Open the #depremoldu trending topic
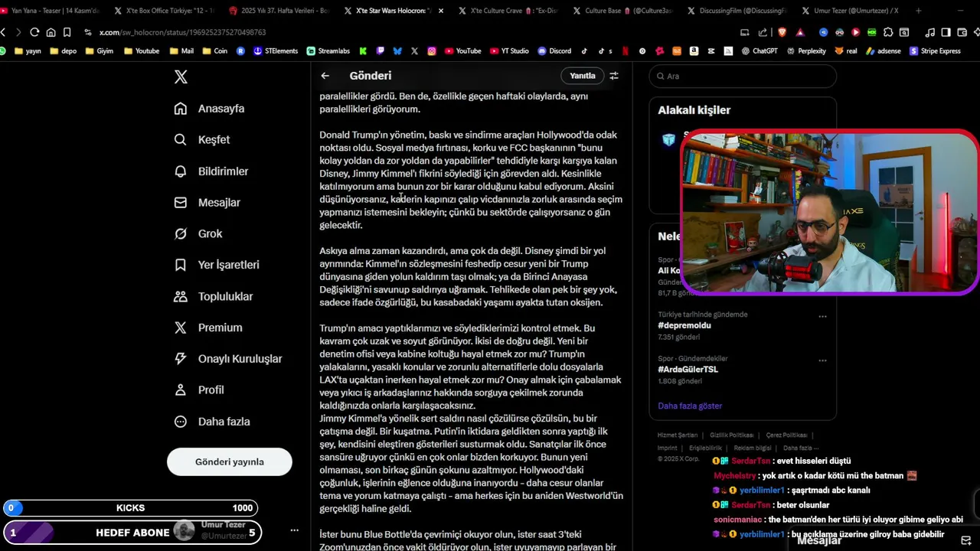The height and width of the screenshot is (551, 980). click(x=684, y=325)
